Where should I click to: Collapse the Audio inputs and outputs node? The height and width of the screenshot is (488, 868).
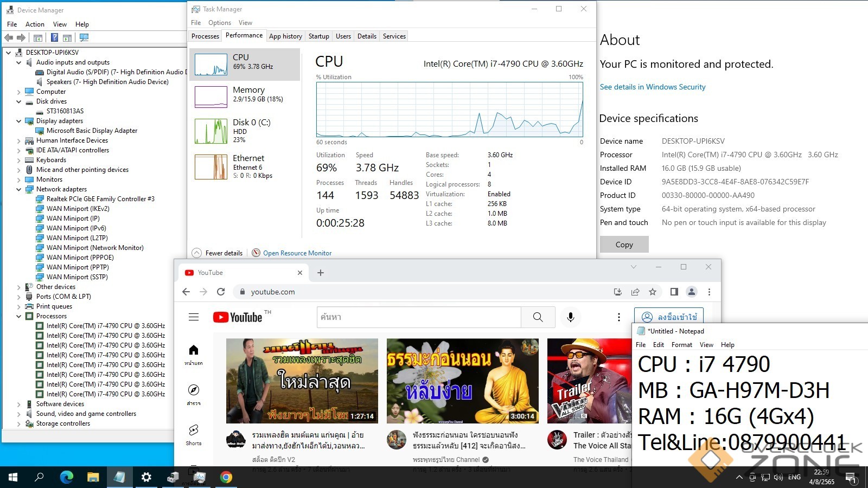[19, 62]
